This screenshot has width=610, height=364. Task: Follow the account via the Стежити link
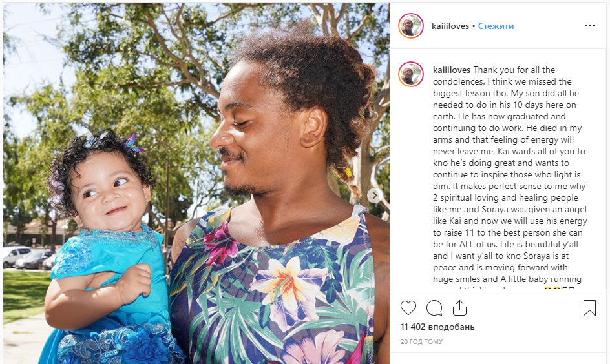click(496, 26)
